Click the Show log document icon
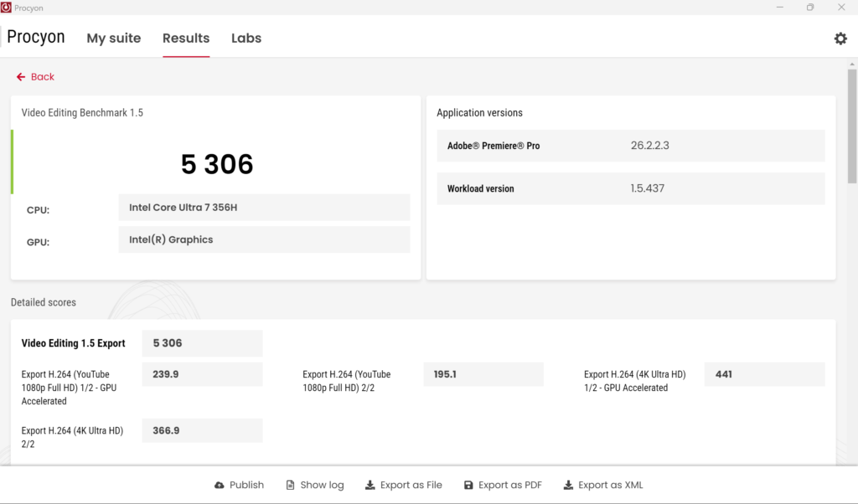Viewport: 858px width, 504px height. point(291,485)
